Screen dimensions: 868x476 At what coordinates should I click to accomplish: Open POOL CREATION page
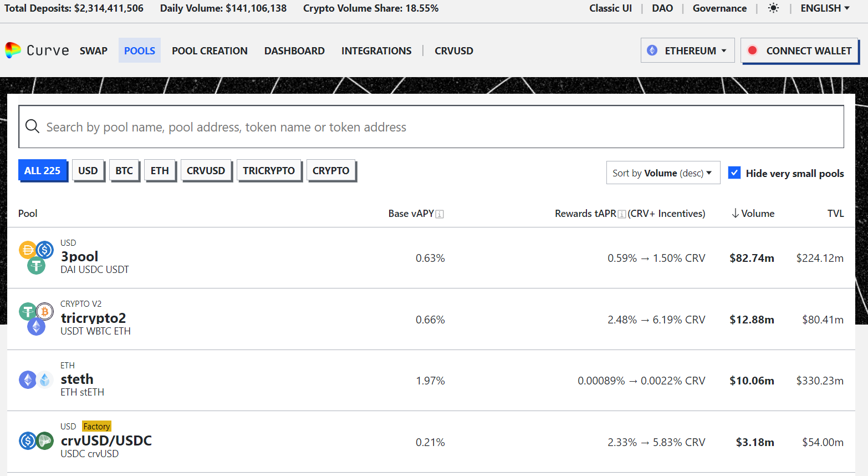(x=210, y=50)
